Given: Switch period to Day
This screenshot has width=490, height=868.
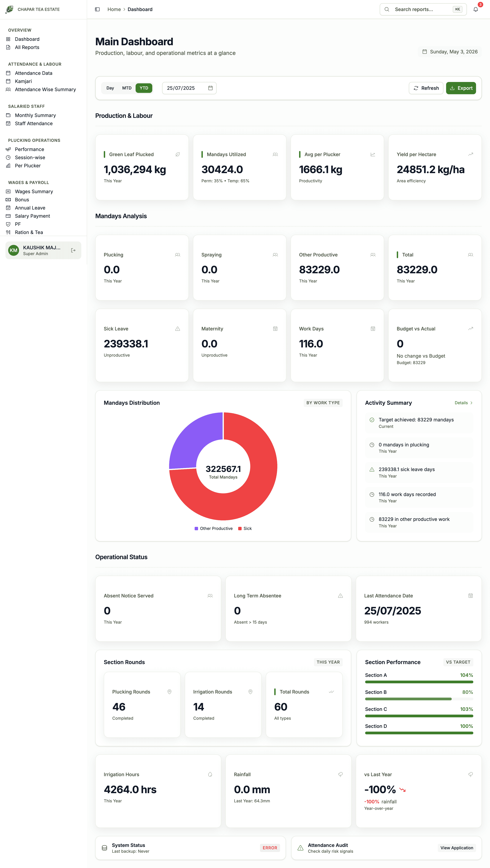Looking at the screenshot, I should point(110,88).
